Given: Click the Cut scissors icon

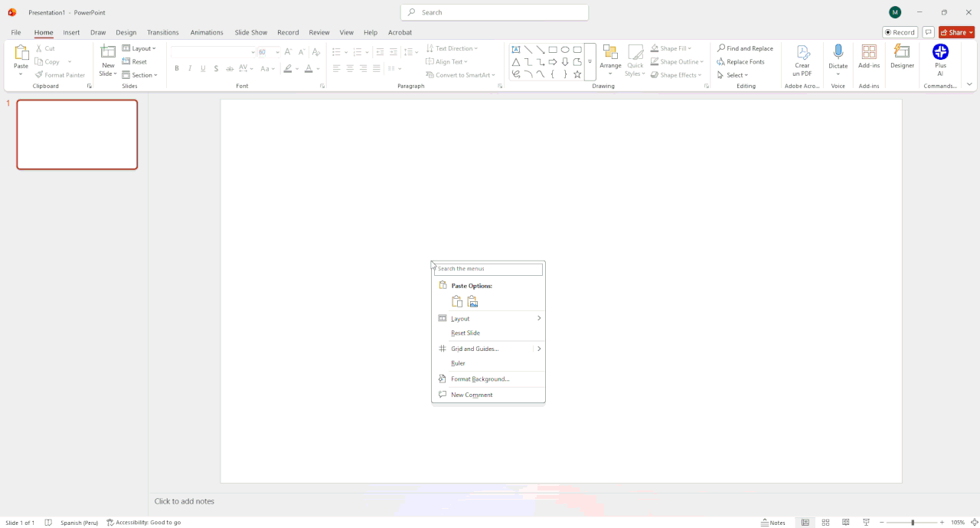Looking at the screenshot, I should 39,48.
